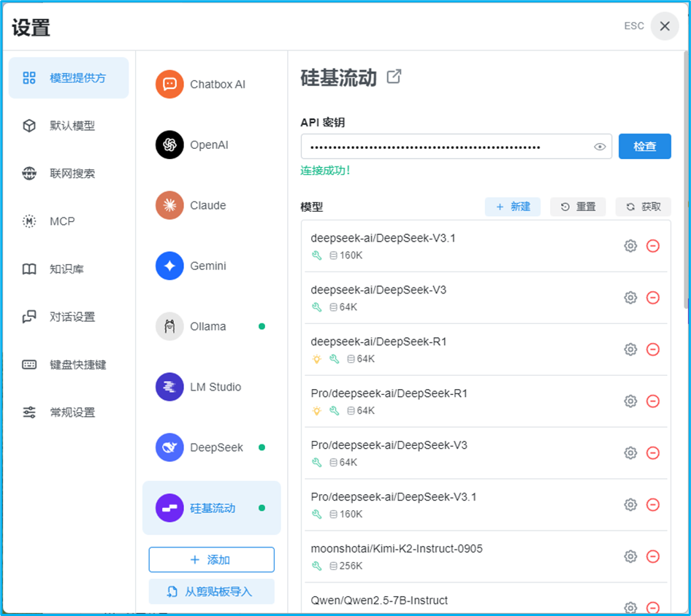Viewport: 691px width, 616px height.
Task: Select the Gemini provider name
Action: (x=207, y=266)
